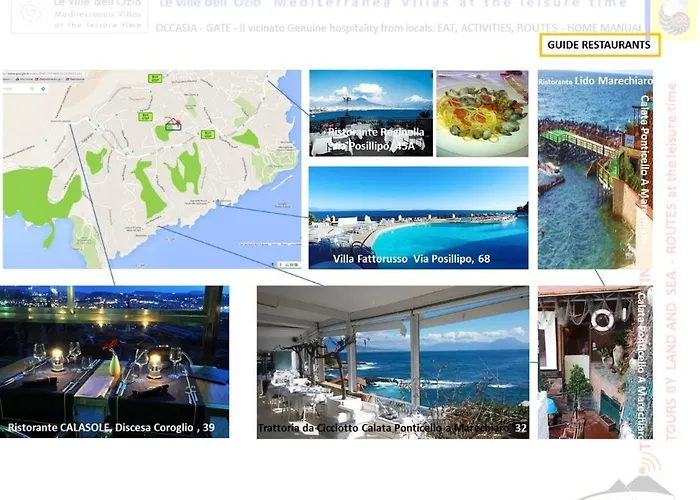700x500 pixels.
Task: Click the GUIDE RESTAURANTS button
Action: click(600, 45)
